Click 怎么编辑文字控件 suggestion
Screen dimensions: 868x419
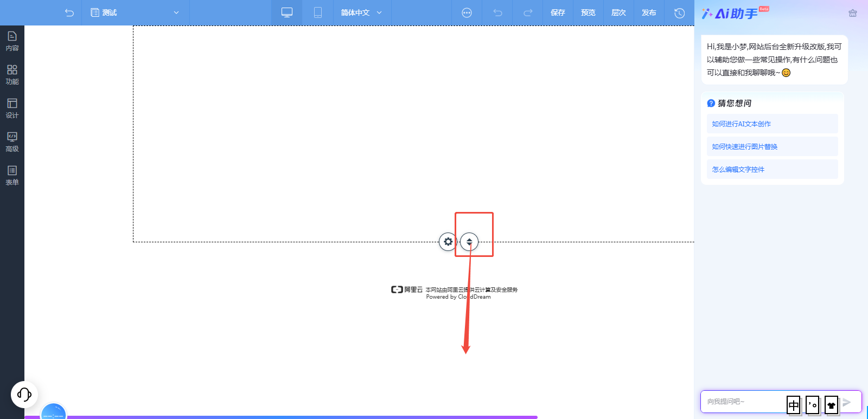(x=772, y=169)
